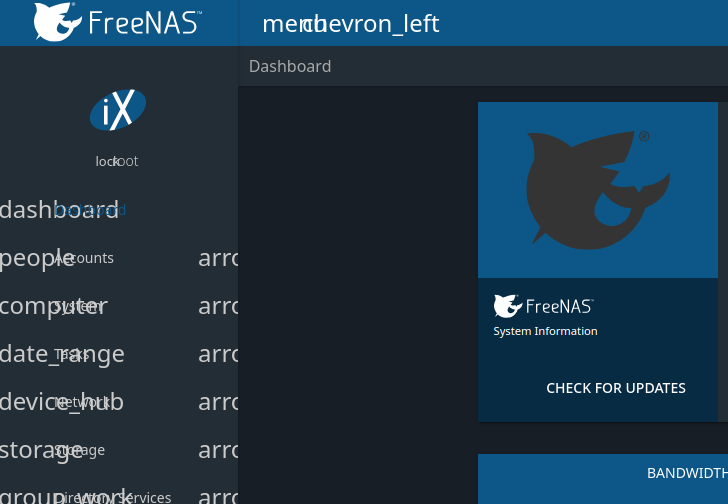The width and height of the screenshot is (728, 504).
Task: Expand the arrow on the System row
Action: tap(218, 306)
